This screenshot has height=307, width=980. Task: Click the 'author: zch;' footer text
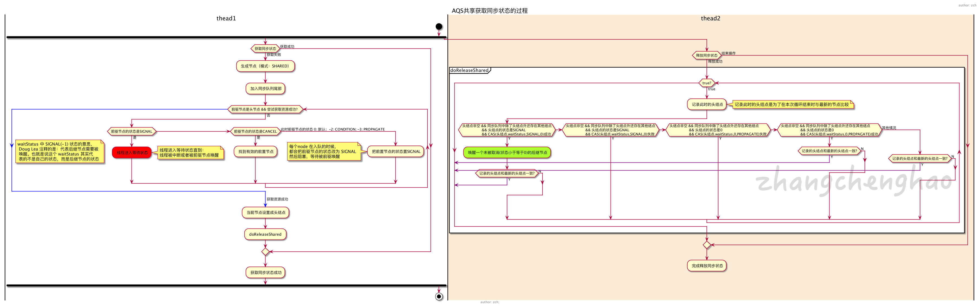[x=489, y=302]
